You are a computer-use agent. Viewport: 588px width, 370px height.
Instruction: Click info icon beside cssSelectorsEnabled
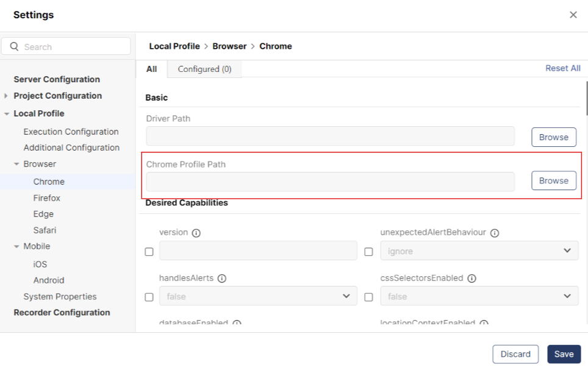pyautogui.click(x=471, y=278)
